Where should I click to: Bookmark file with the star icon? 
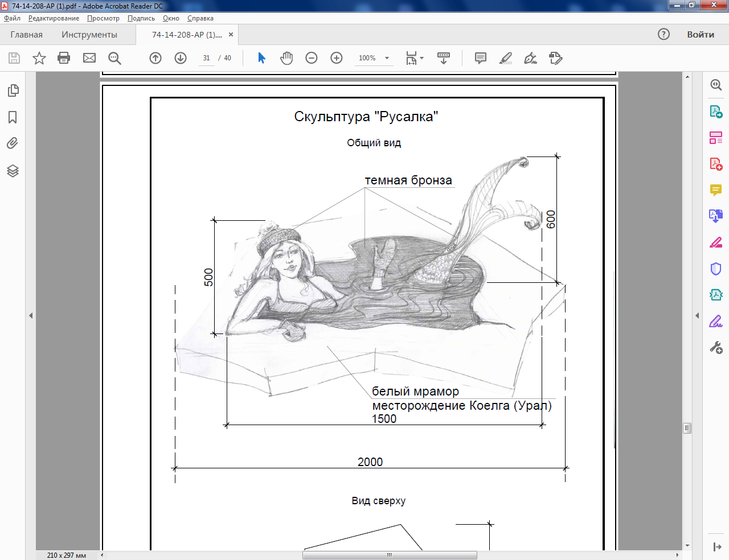point(39,58)
